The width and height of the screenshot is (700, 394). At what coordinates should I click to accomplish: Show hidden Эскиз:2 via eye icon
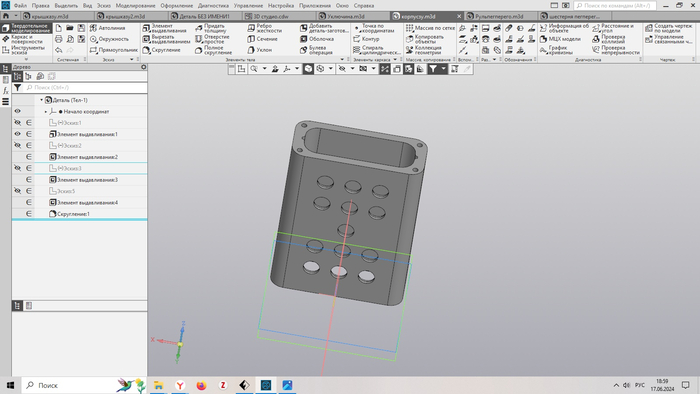coord(17,145)
